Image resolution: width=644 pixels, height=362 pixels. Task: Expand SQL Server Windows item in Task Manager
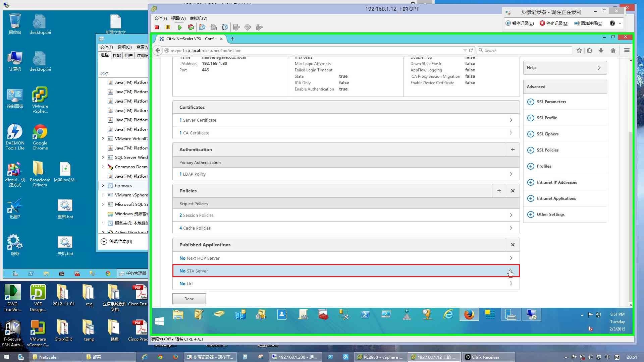pos(103,157)
